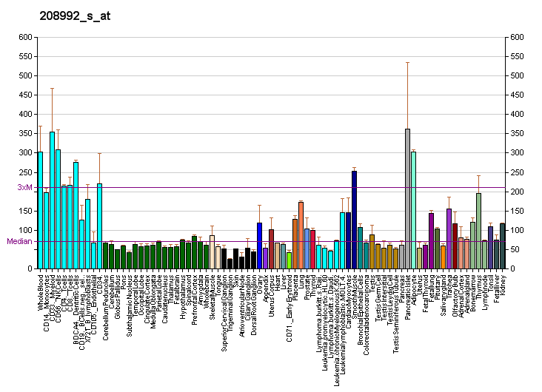Viewport: 542px width, 392px height.
Task: Click the WholeBlood axis label
Action: point(40,290)
